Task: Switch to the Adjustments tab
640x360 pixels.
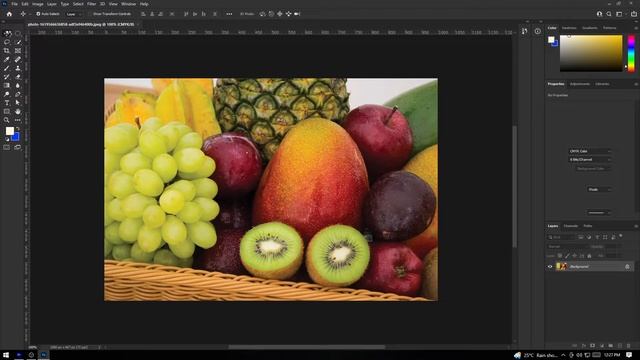Action: click(x=580, y=84)
